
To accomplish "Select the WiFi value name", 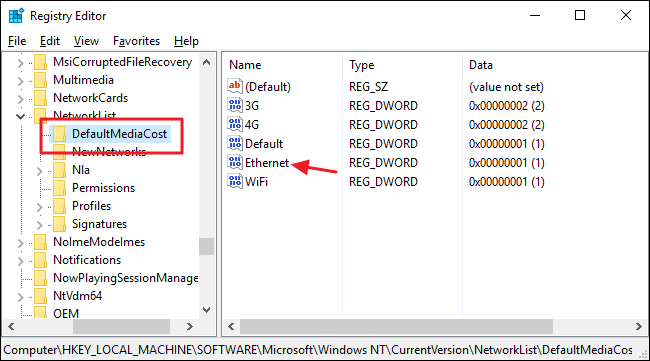I will [256, 182].
